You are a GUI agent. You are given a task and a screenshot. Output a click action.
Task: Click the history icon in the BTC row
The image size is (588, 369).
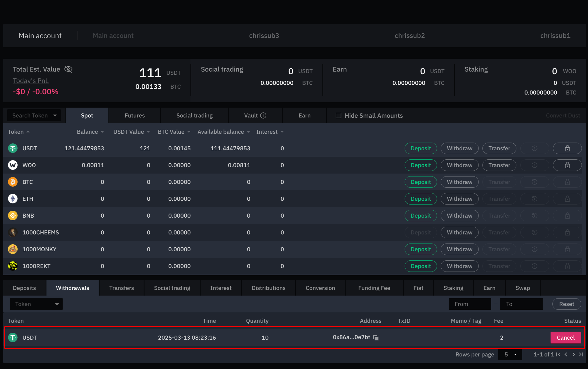535,182
